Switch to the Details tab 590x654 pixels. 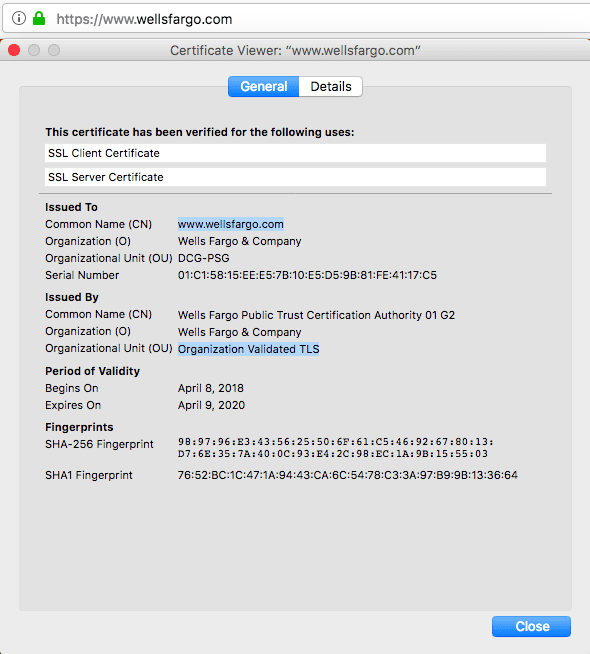331,86
